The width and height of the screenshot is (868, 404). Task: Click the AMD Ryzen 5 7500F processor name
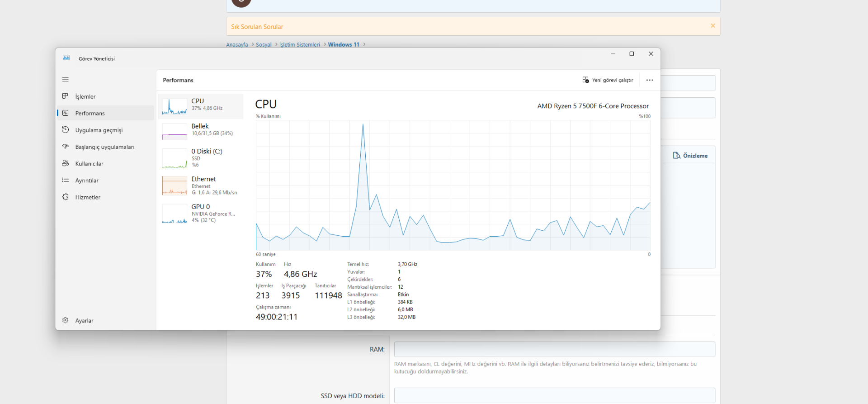pyautogui.click(x=593, y=106)
